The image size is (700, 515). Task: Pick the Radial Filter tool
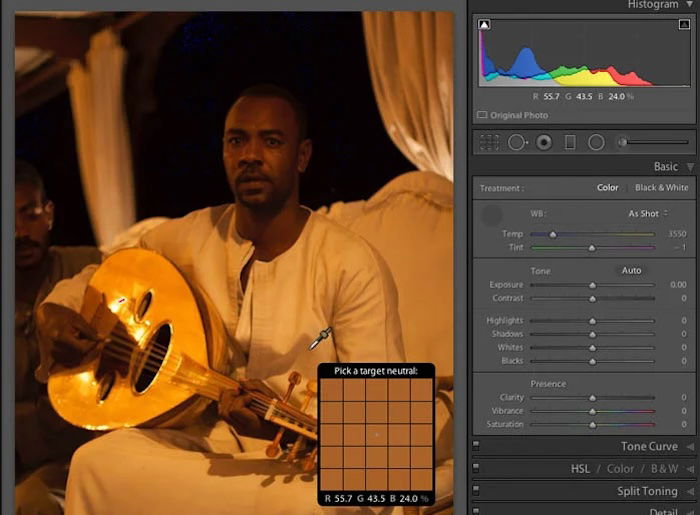596,143
